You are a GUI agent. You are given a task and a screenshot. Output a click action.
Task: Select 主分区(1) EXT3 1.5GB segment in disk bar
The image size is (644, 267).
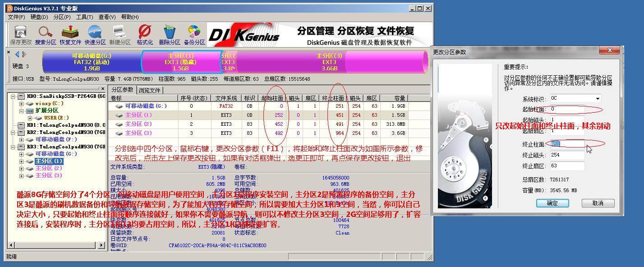click(181, 62)
